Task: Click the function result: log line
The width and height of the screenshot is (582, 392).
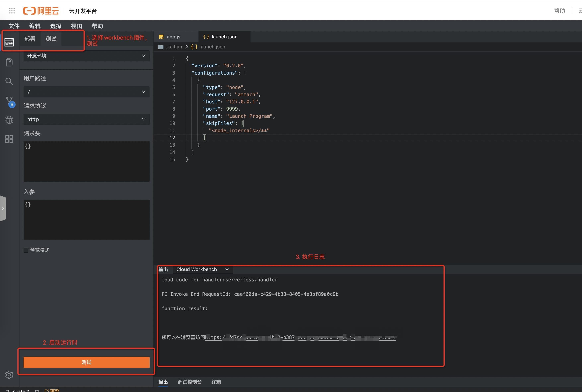Action: 185,308
